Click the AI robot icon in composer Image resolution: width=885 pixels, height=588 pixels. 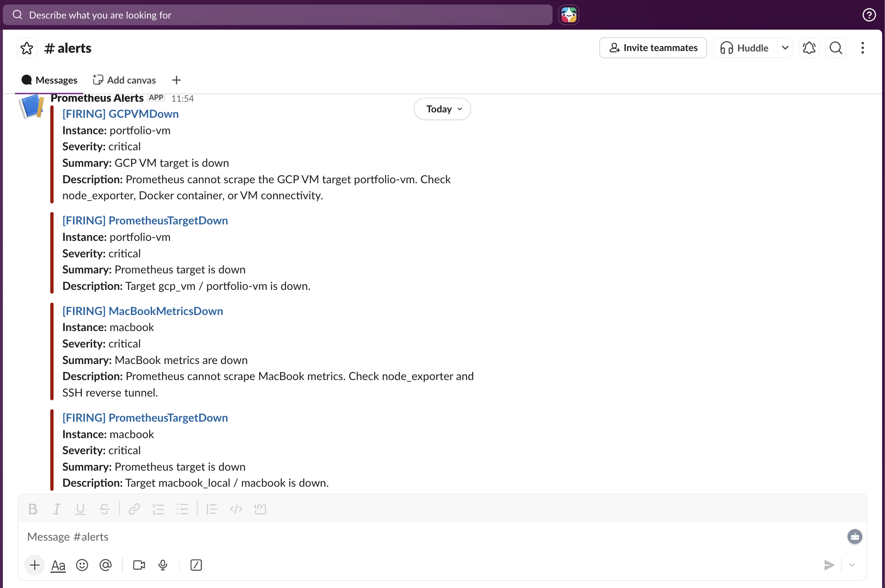click(855, 537)
